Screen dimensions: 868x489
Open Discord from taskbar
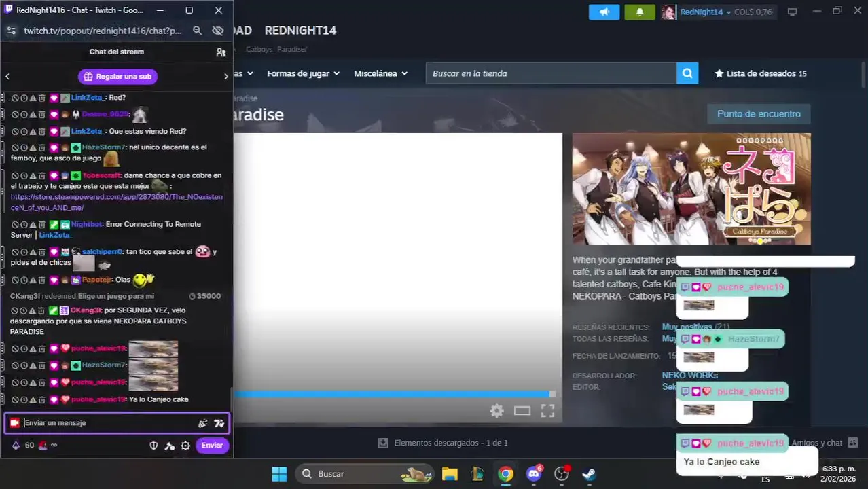point(534,474)
